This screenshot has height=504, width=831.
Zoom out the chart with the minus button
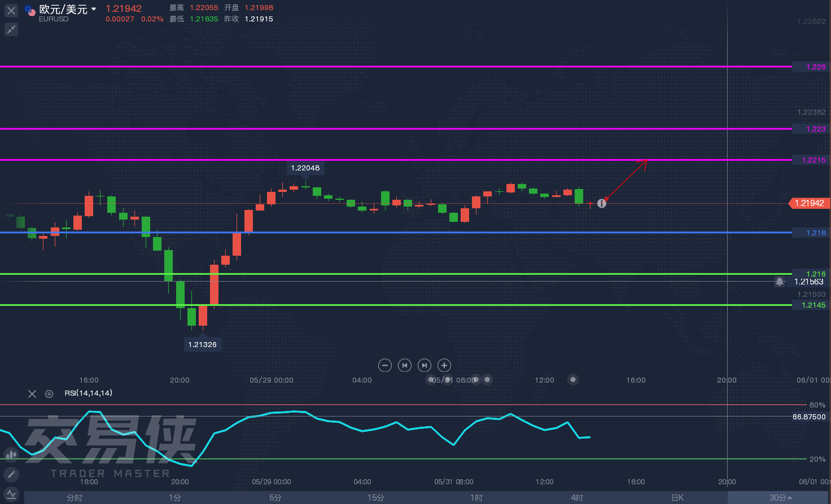tap(385, 365)
